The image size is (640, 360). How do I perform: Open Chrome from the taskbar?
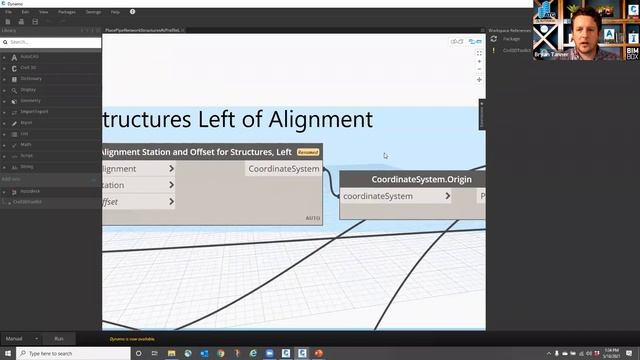click(x=220, y=353)
